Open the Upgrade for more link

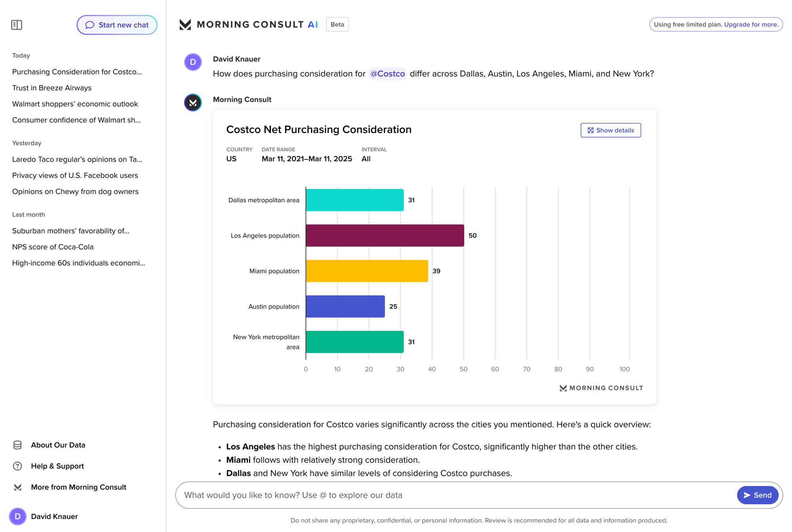pos(751,25)
